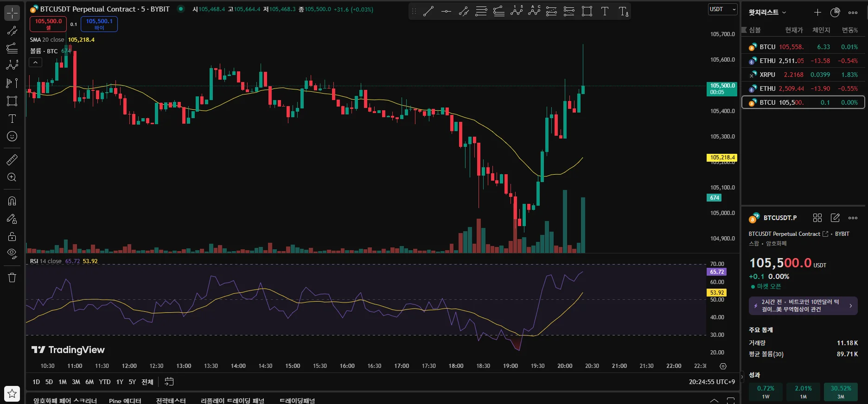Pick the anchored text tool in floating toolbar
The width and height of the screenshot is (868, 404).
click(x=623, y=11)
